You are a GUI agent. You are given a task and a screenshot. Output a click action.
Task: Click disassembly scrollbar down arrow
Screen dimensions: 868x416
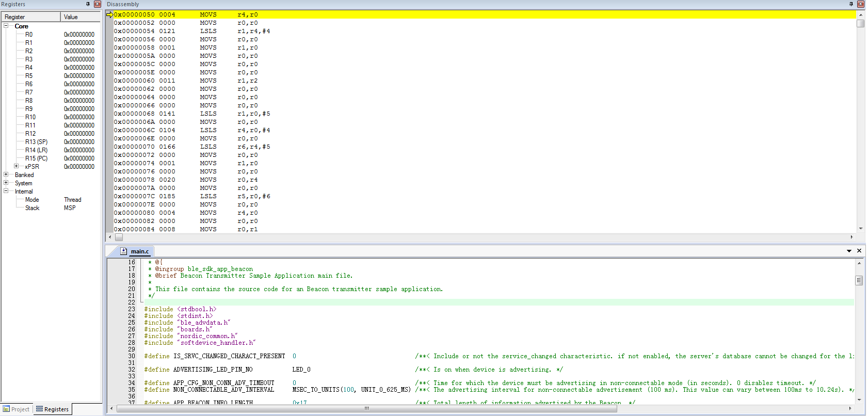click(860, 228)
